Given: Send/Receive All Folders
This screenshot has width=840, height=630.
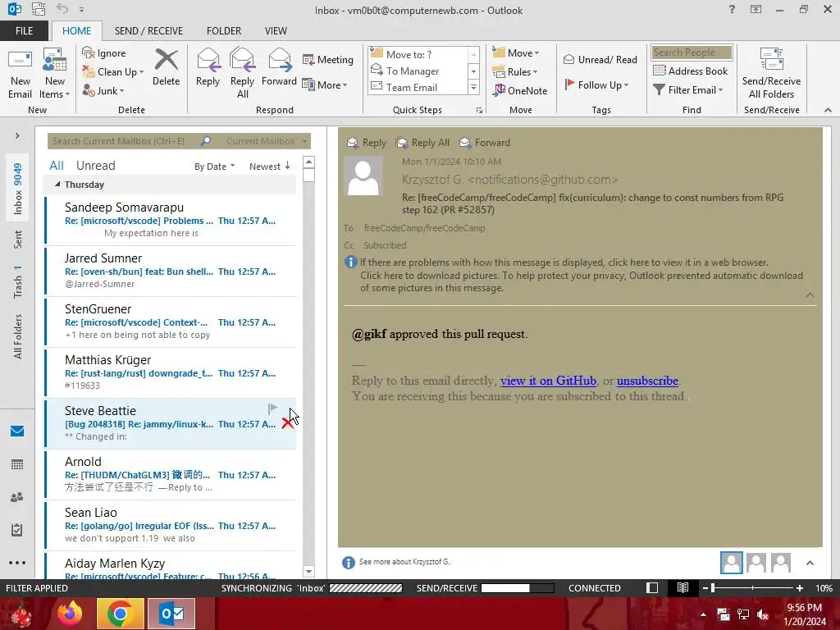Looking at the screenshot, I should coord(771,74).
